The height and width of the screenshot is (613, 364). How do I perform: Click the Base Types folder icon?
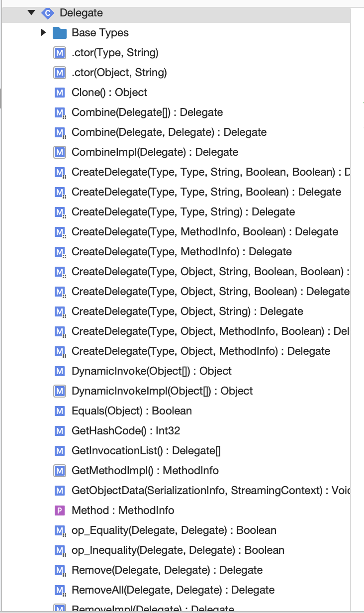coord(60,33)
